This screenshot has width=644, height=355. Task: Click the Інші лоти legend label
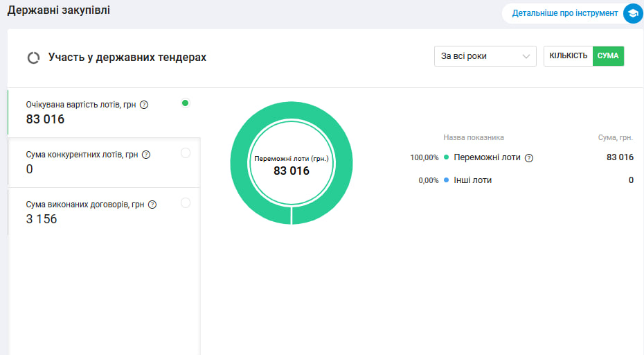click(473, 180)
